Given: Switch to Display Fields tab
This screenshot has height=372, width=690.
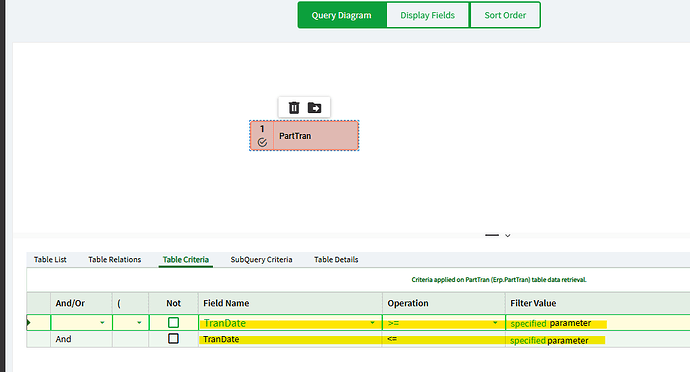Looking at the screenshot, I should click(x=428, y=15).
